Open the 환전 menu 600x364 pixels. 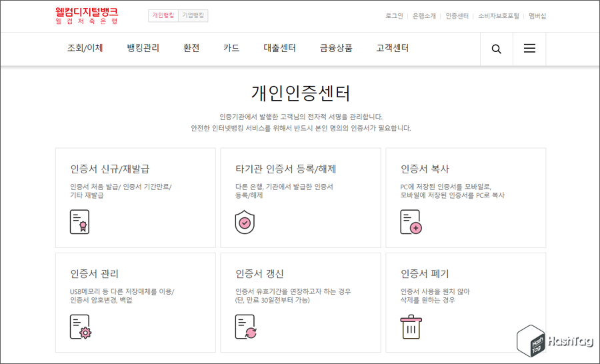tap(191, 48)
